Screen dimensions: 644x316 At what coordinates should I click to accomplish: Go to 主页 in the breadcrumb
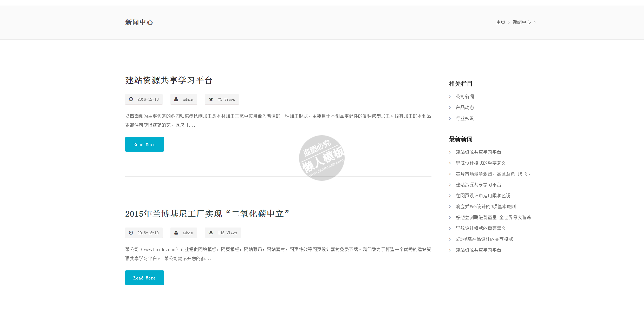pos(501,22)
